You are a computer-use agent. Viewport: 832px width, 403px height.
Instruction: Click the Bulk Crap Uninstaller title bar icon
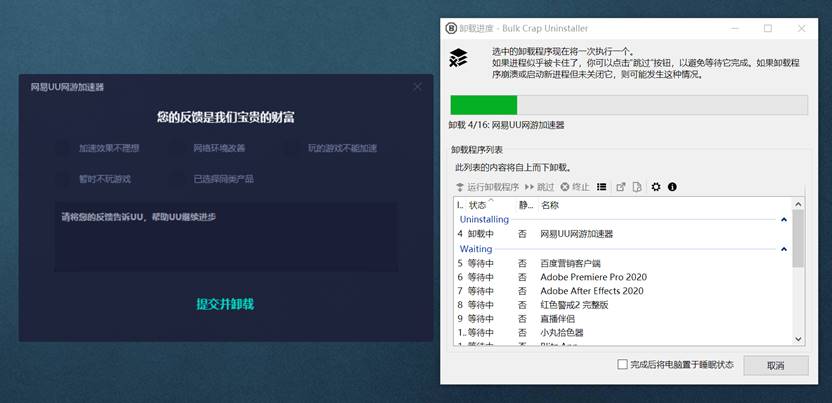pyautogui.click(x=451, y=28)
